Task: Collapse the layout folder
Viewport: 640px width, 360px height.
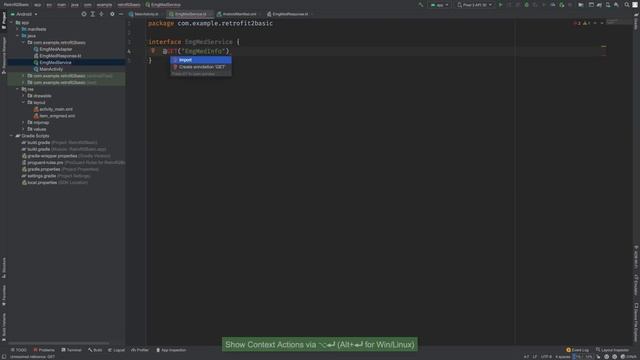Action: click(x=24, y=102)
